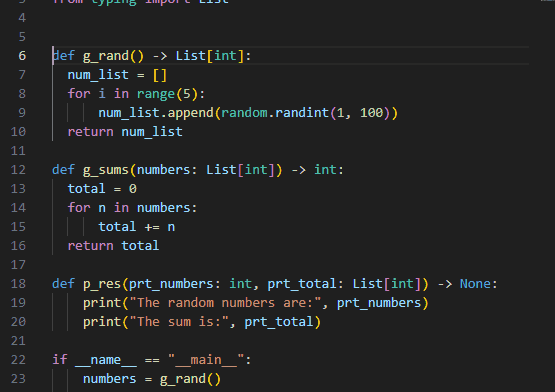Click the 'return' keyword on line 10
555x392 pixels.
91,132
